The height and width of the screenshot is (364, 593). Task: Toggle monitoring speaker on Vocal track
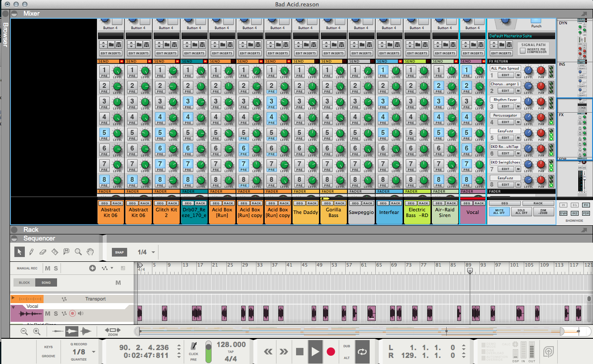click(81, 314)
